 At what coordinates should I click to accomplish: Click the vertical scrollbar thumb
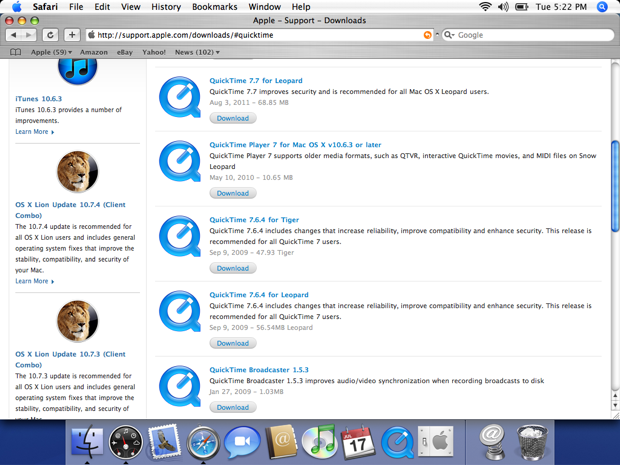(615, 186)
